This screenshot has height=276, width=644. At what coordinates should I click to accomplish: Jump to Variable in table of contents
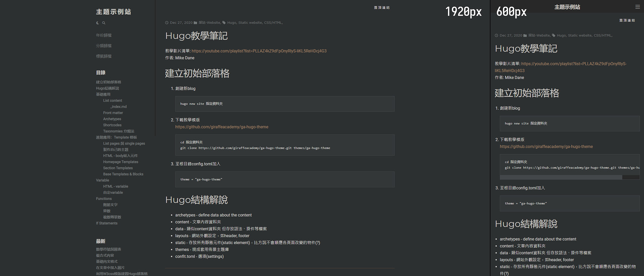(102, 180)
